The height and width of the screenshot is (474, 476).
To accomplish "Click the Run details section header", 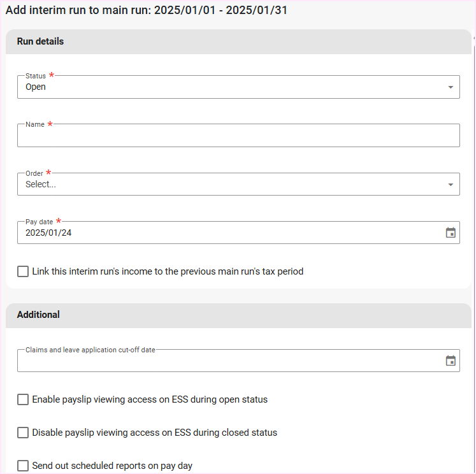I will 41,41.
